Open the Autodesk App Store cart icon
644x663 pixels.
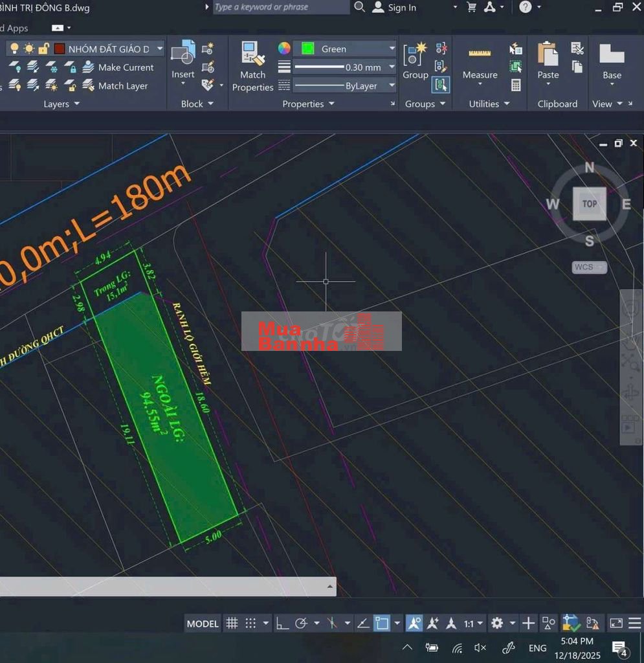tap(472, 7)
